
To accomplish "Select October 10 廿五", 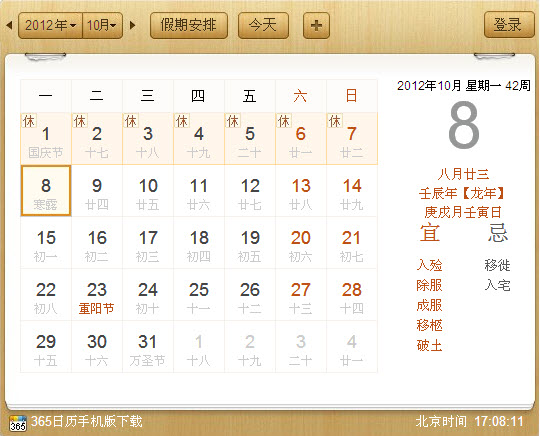I will point(148,191).
